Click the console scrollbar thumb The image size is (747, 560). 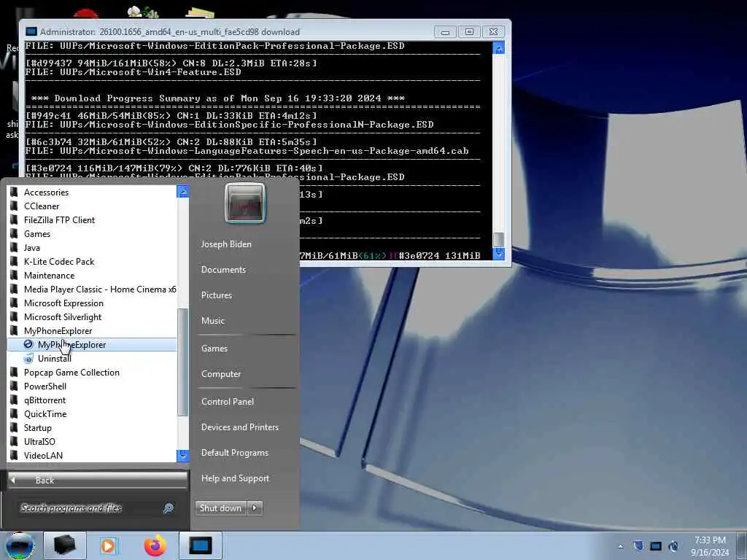[x=498, y=239]
